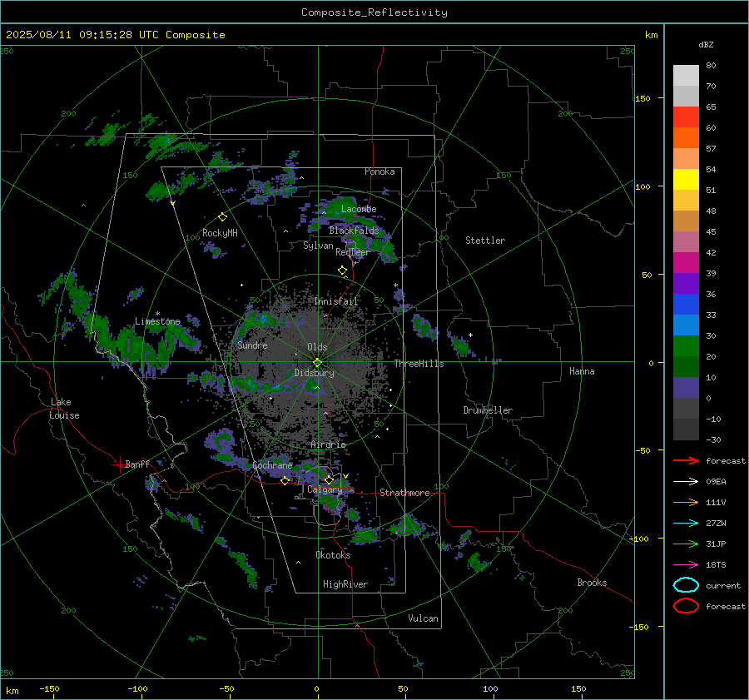Screen dimensions: 749x700
Task: Select the light blue 30–33 dBZ swatch
Action: pyautogui.click(x=686, y=325)
